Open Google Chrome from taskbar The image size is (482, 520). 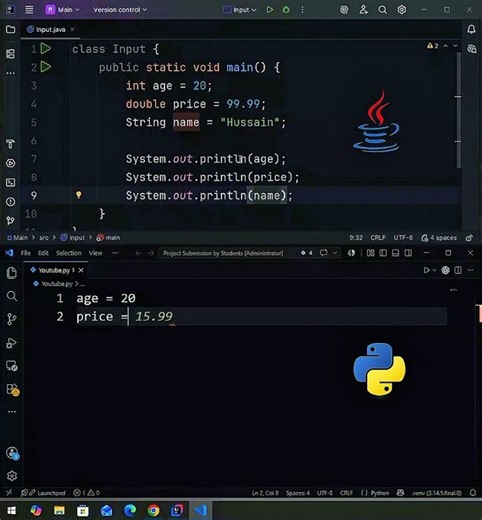153,510
